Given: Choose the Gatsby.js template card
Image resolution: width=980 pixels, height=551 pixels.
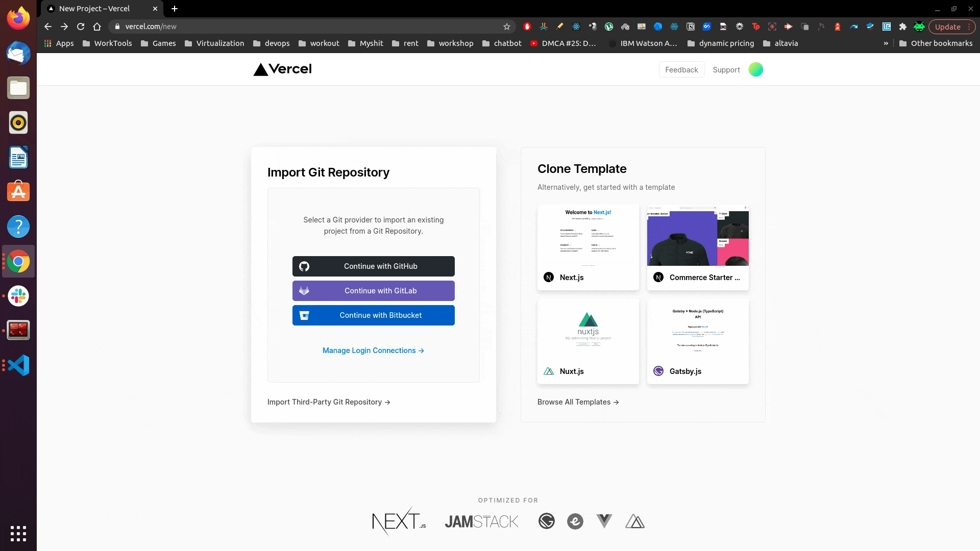Looking at the screenshot, I should pos(698,341).
